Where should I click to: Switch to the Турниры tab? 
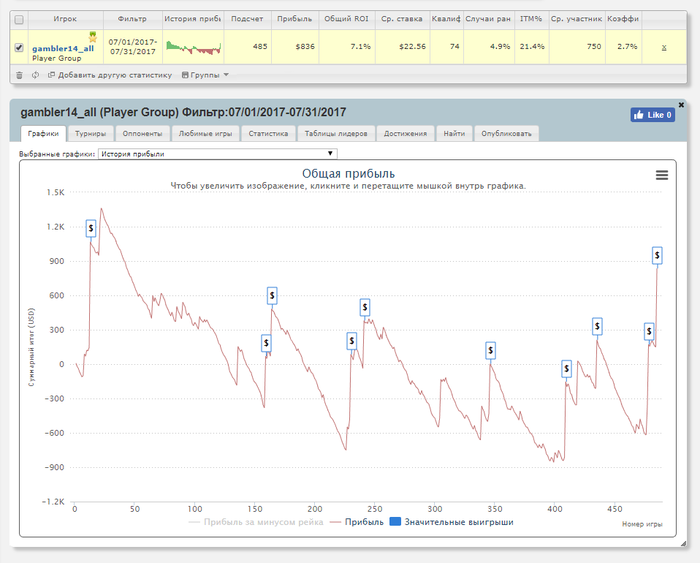90,133
